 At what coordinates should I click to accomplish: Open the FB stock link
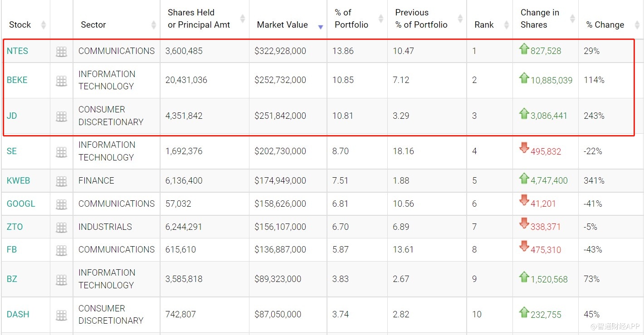click(12, 250)
